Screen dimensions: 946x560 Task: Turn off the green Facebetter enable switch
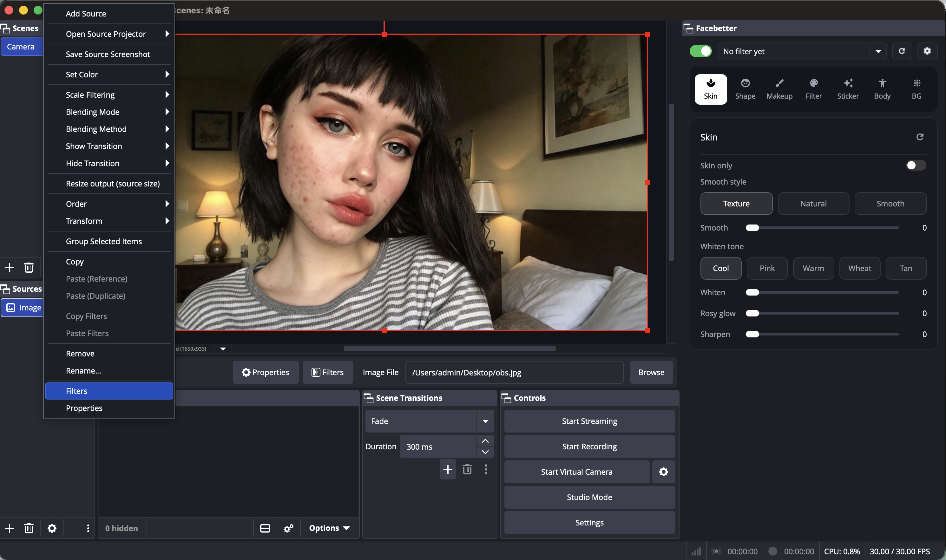click(x=701, y=51)
